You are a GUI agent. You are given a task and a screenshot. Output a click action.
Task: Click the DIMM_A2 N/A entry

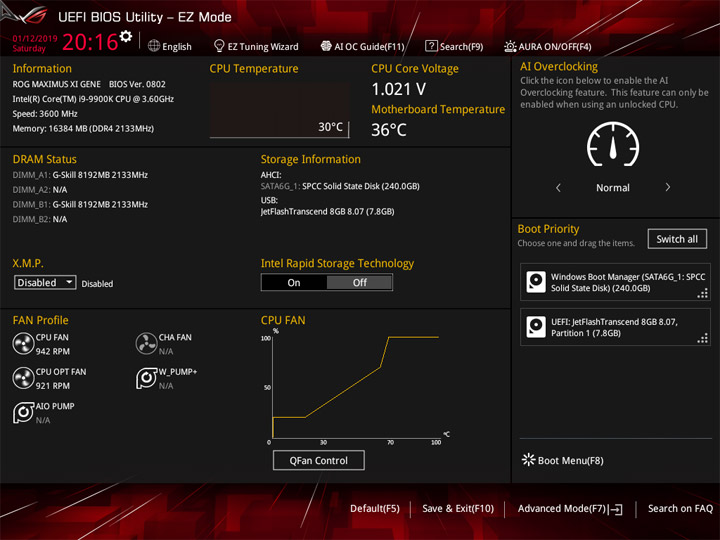[x=40, y=190]
